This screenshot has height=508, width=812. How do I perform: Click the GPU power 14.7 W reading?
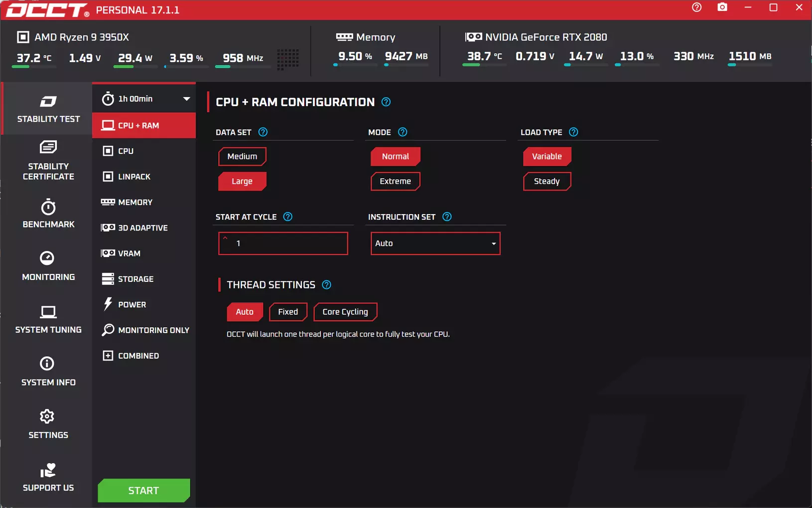(x=586, y=56)
